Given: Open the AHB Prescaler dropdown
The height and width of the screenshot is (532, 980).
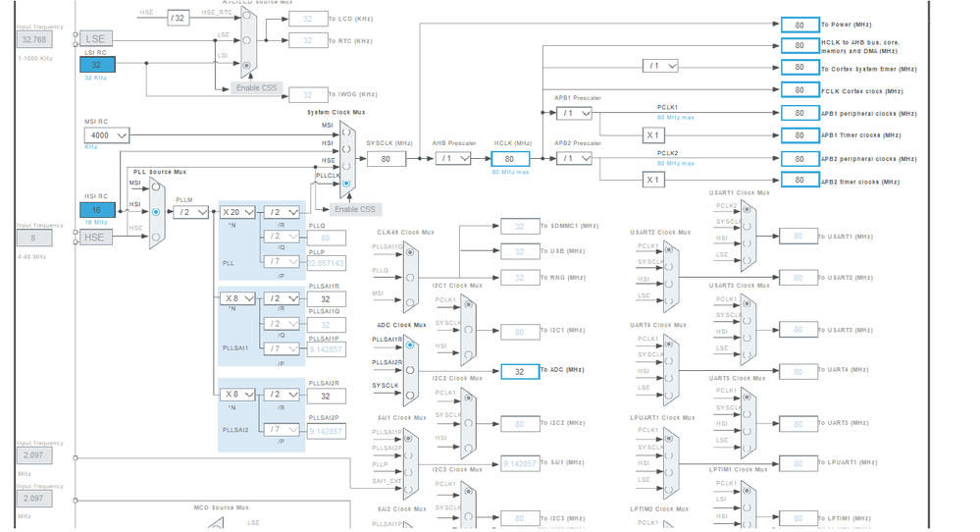Looking at the screenshot, I should tap(453, 159).
